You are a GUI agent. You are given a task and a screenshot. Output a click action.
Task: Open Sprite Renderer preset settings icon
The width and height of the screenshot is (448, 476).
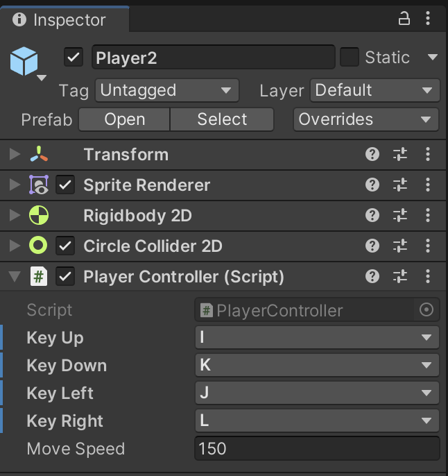click(400, 185)
